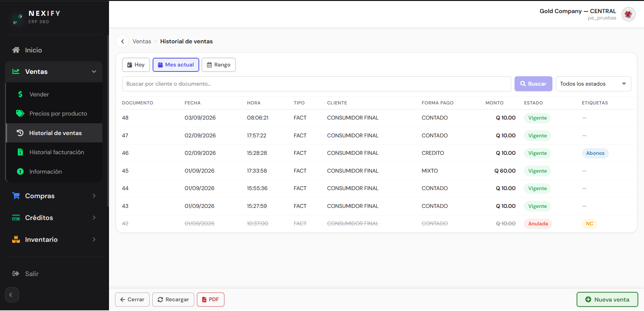This screenshot has height=311, width=644.
Task: Filter sales by Hoy
Action: point(136,65)
